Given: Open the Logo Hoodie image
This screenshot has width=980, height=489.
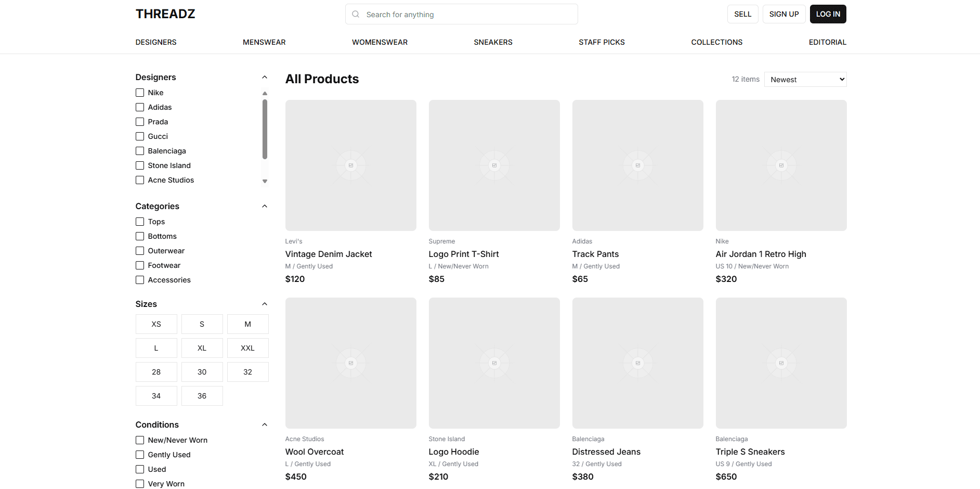Looking at the screenshot, I should coord(494,363).
